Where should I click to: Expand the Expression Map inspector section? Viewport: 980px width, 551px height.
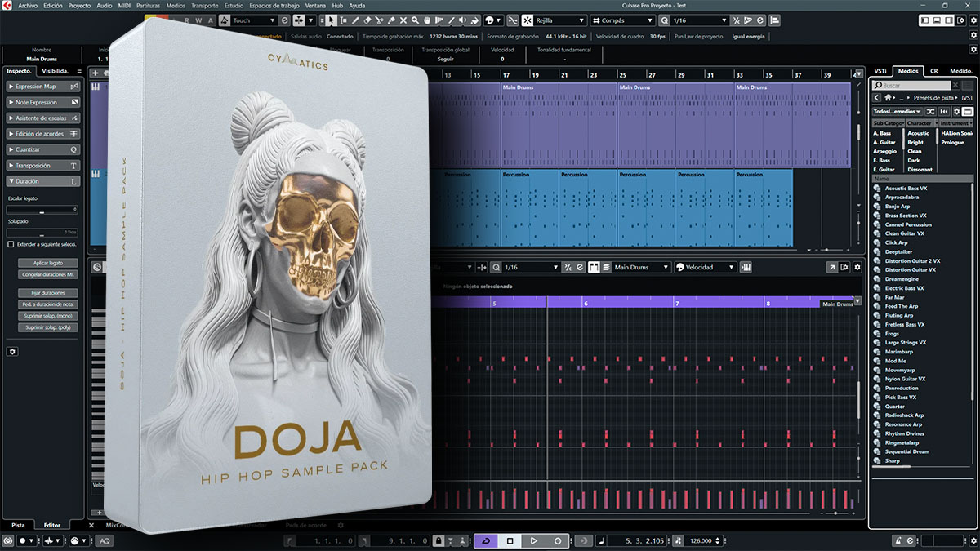43,87
